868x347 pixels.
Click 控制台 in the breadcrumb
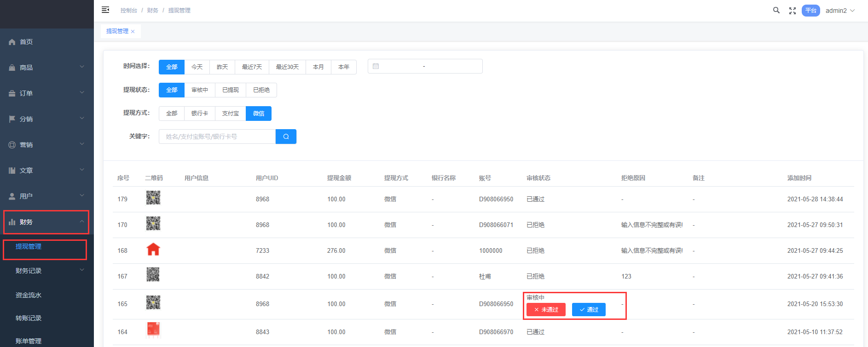click(x=129, y=11)
